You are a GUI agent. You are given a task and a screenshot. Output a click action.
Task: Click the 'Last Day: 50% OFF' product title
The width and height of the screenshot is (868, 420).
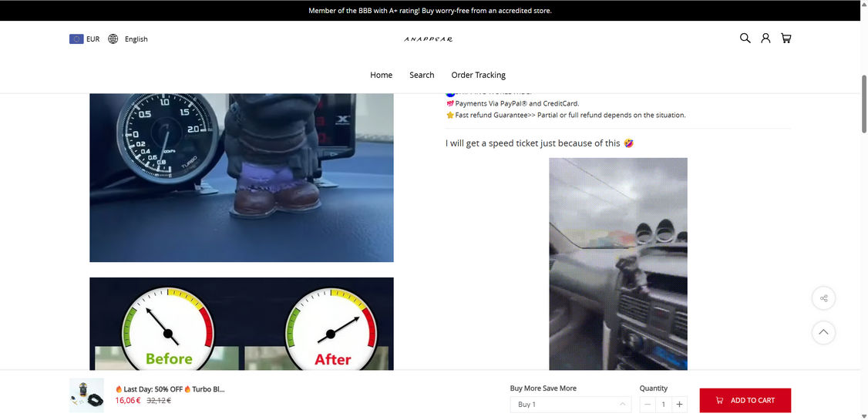[x=170, y=389]
